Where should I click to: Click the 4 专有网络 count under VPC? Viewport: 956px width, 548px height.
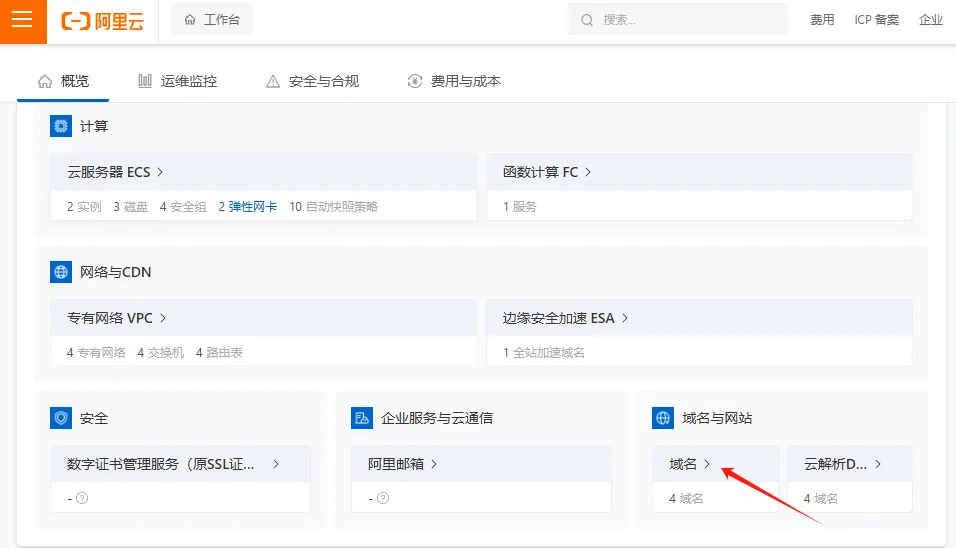(96, 352)
